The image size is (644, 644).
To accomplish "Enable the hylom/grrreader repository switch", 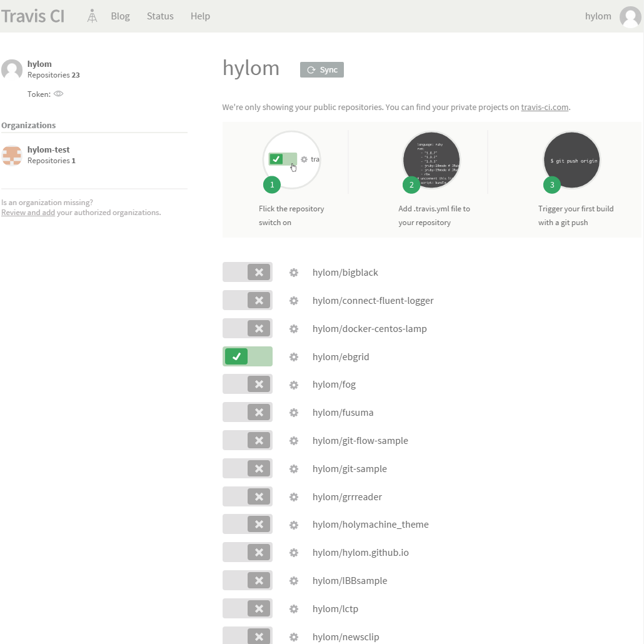I will [x=247, y=496].
